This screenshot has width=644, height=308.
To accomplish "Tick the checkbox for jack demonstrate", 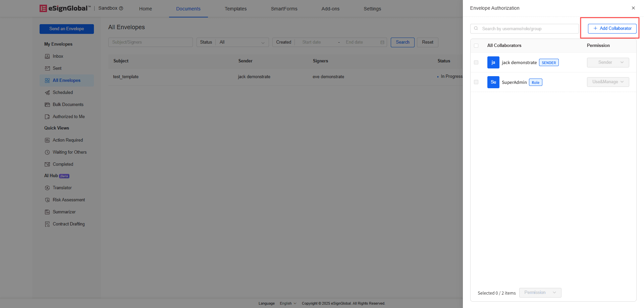I will click(476, 62).
